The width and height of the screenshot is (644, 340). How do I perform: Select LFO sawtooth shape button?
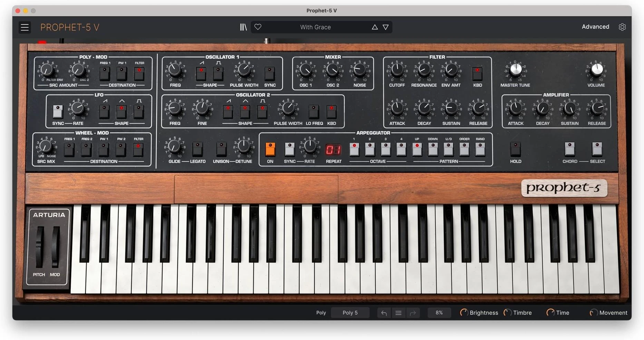(104, 112)
